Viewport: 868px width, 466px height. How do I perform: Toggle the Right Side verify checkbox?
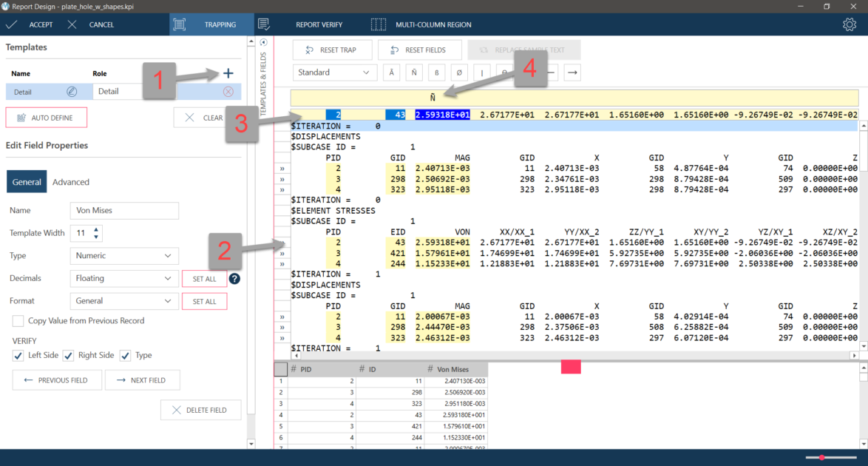tap(69, 356)
